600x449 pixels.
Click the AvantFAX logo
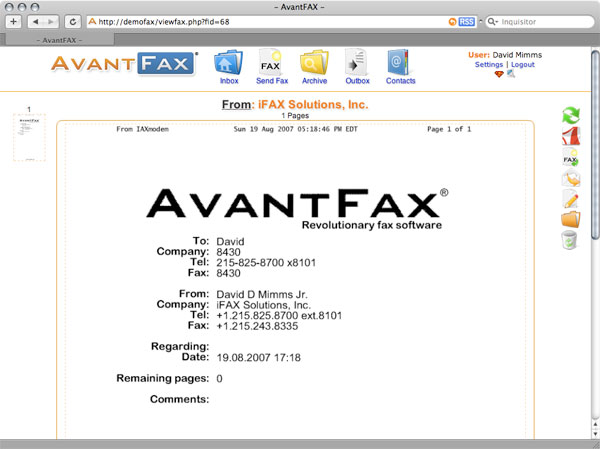tap(124, 64)
